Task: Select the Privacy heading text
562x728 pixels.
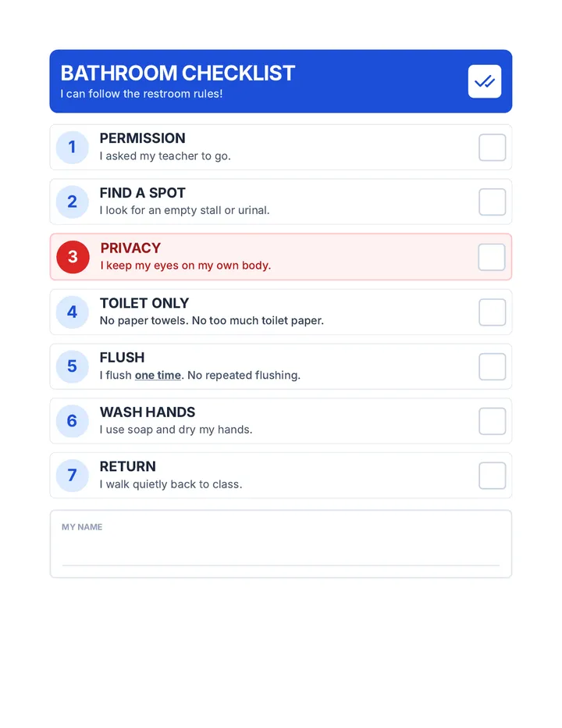Action: coord(130,248)
